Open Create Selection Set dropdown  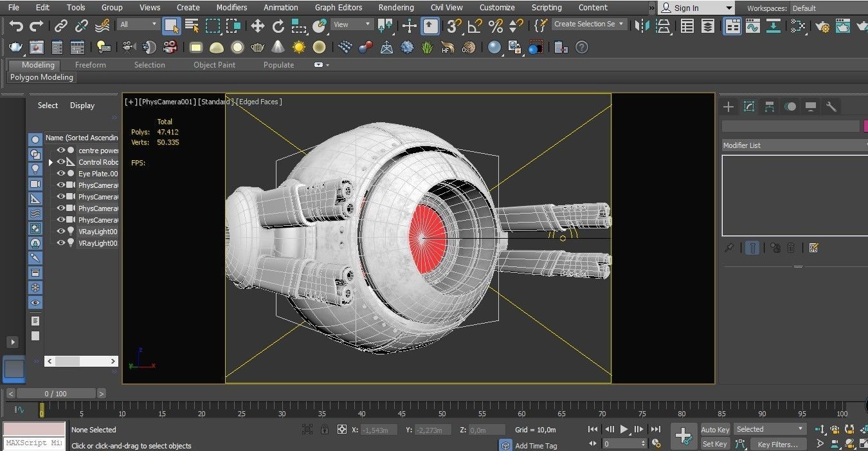(590, 24)
